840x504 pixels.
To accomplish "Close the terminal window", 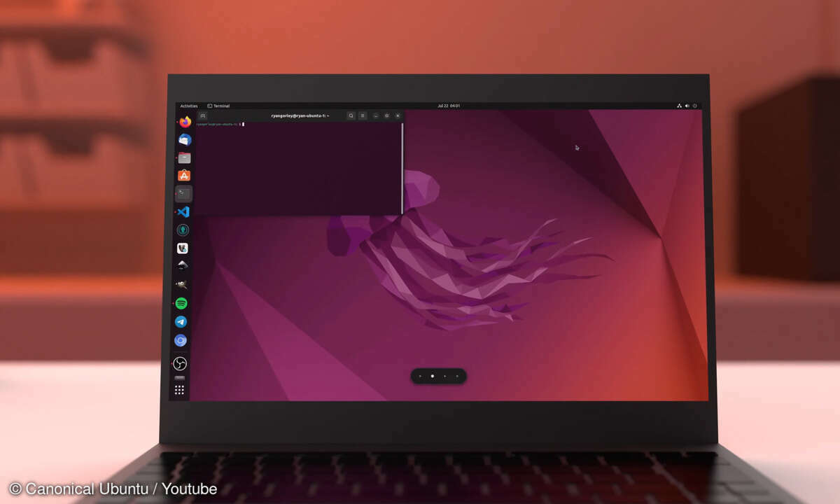I will pos(398,115).
